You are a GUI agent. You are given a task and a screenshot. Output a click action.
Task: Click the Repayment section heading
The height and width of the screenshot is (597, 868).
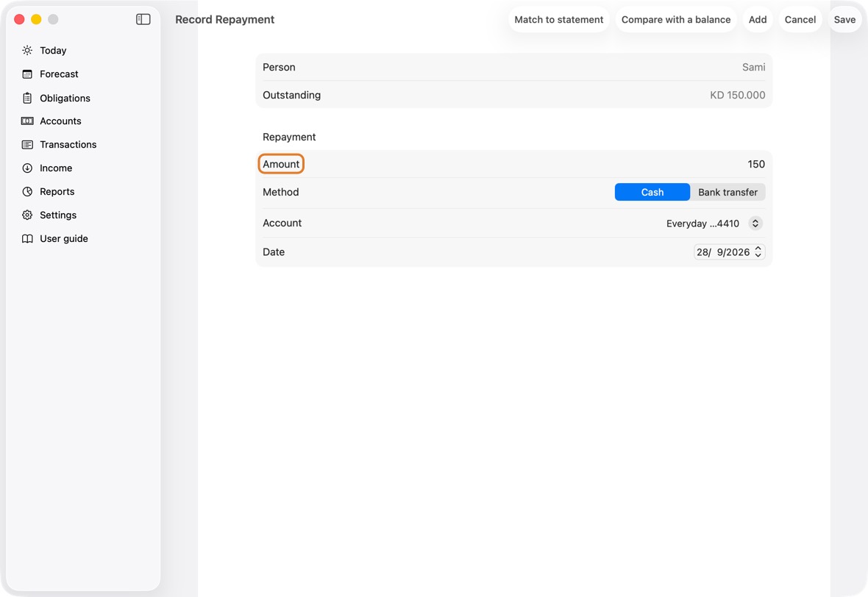coord(289,137)
